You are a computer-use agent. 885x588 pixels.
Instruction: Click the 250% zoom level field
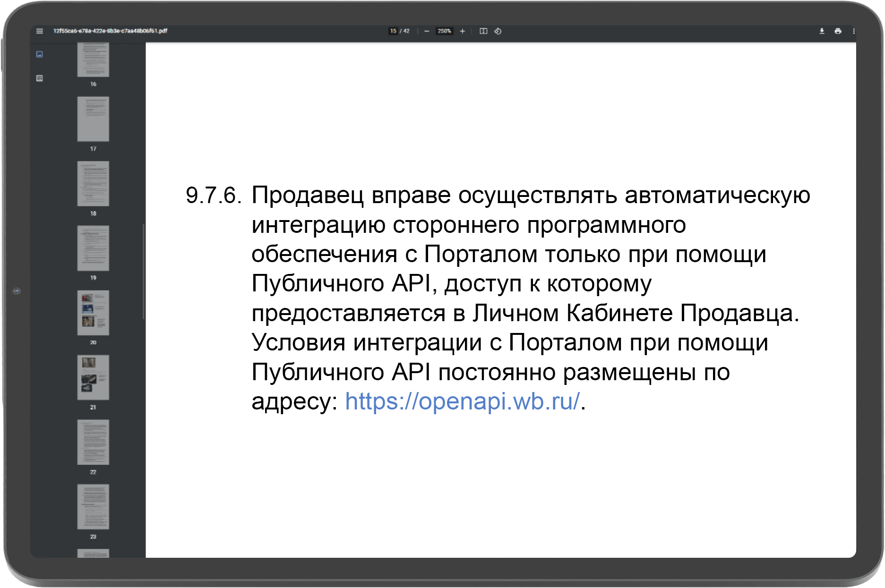444,31
